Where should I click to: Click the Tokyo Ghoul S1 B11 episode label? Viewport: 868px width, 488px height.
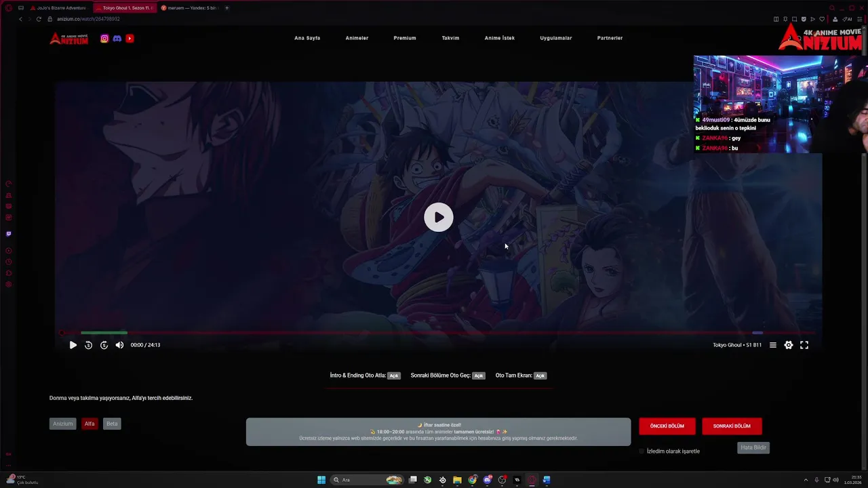click(x=737, y=345)
